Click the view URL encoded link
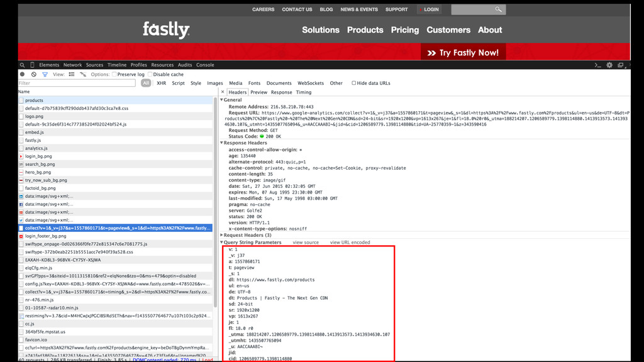Screen dimensions: 644x362 [350, 242]
